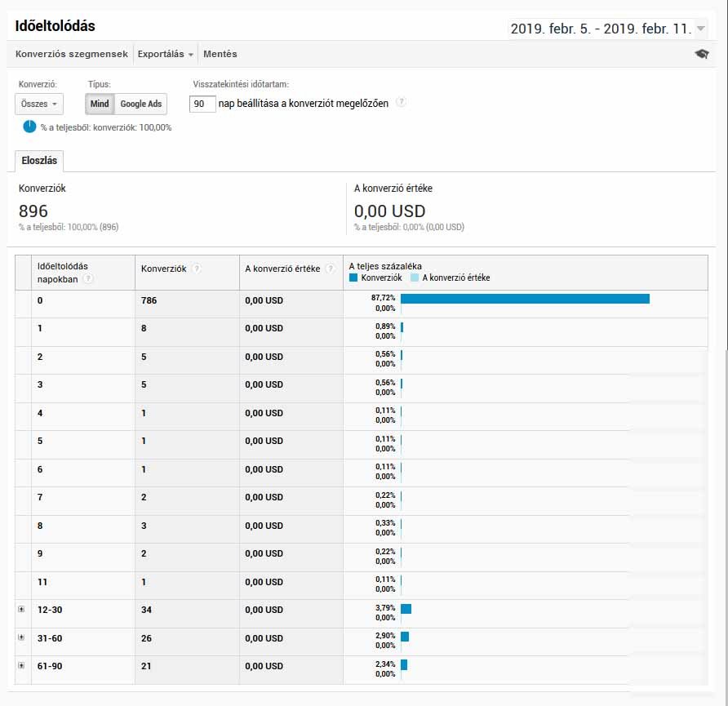
Task: Click help icon next to lookback window setting
Action: (x=401, y=103)
